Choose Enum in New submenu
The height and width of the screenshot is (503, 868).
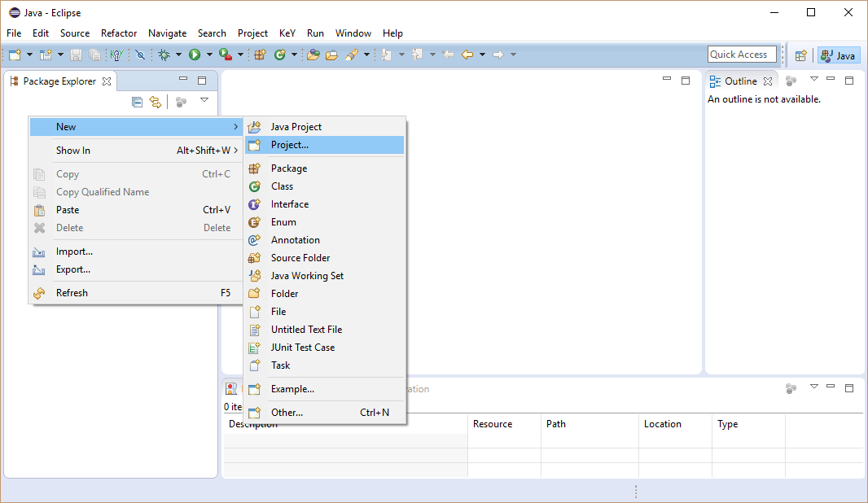324,222
